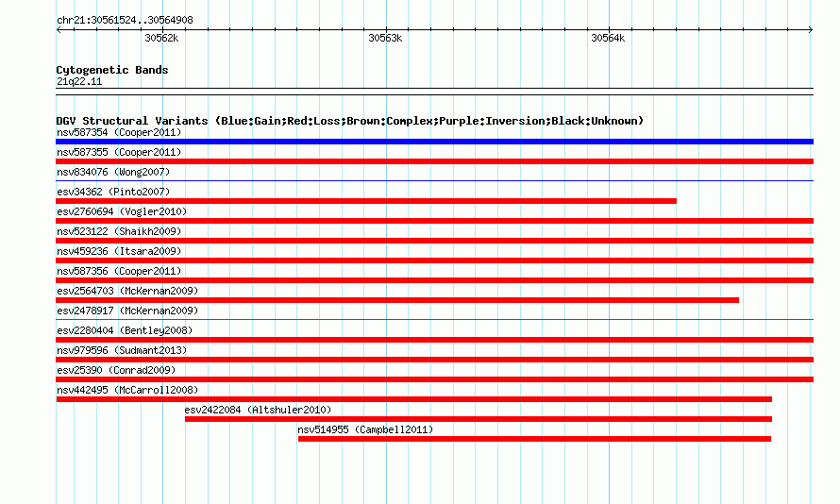Click the nsv442495 red bar
The width and height of the screenshot is (840, 504).
click(x=414, y=399)
